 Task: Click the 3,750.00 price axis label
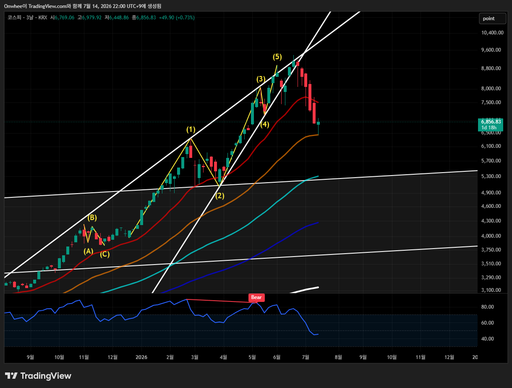click(x=492, y=250)
